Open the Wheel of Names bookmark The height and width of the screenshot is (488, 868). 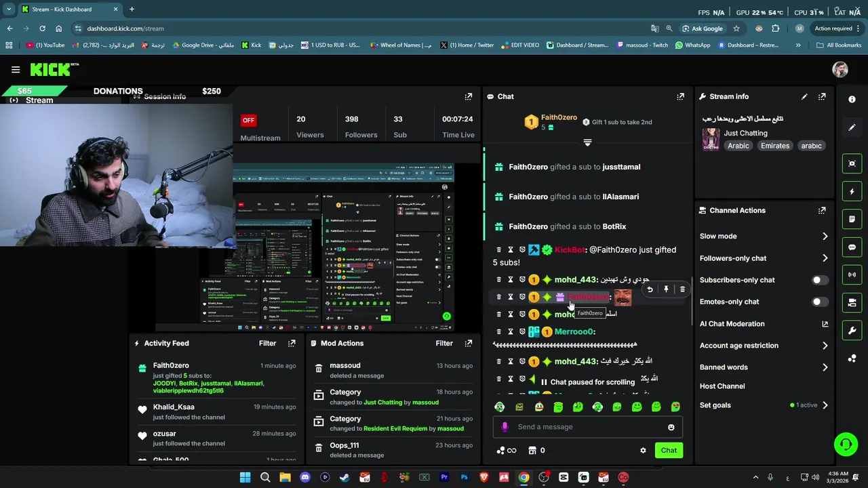tap(401, 45)
